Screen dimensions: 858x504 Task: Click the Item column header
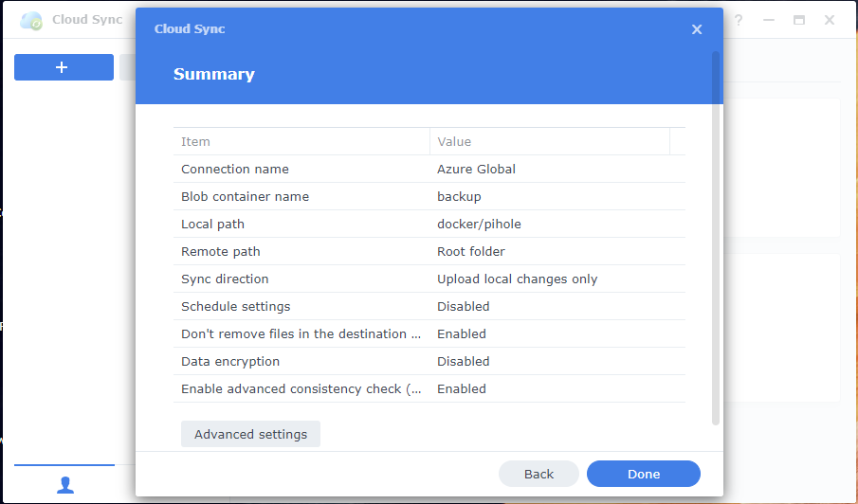(301, 141)
